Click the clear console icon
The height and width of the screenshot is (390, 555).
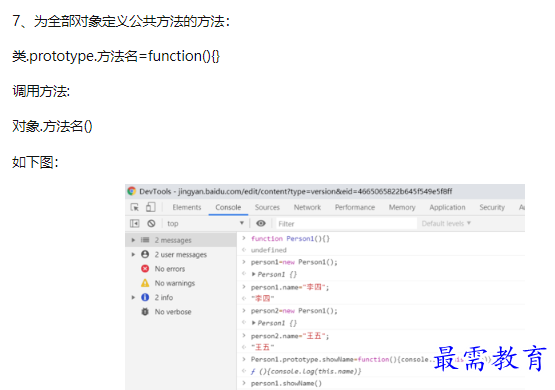coord(151,223)
